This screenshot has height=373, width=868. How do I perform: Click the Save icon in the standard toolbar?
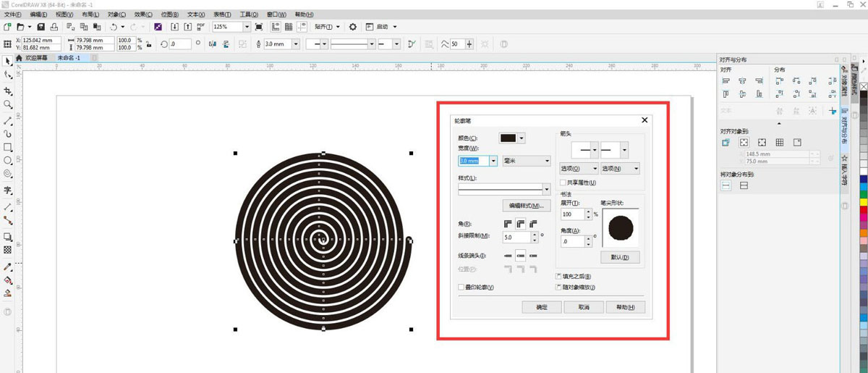click(x=41, y=27)
